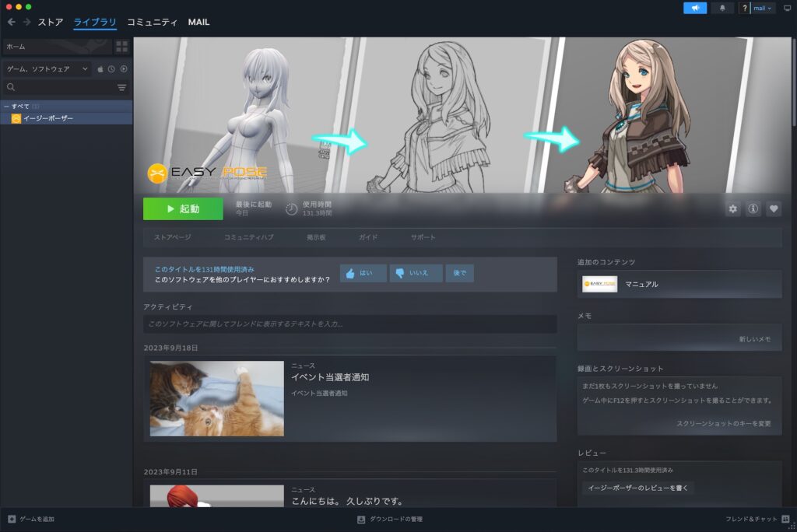Go back with the left arrow

[x=11, y=22]
